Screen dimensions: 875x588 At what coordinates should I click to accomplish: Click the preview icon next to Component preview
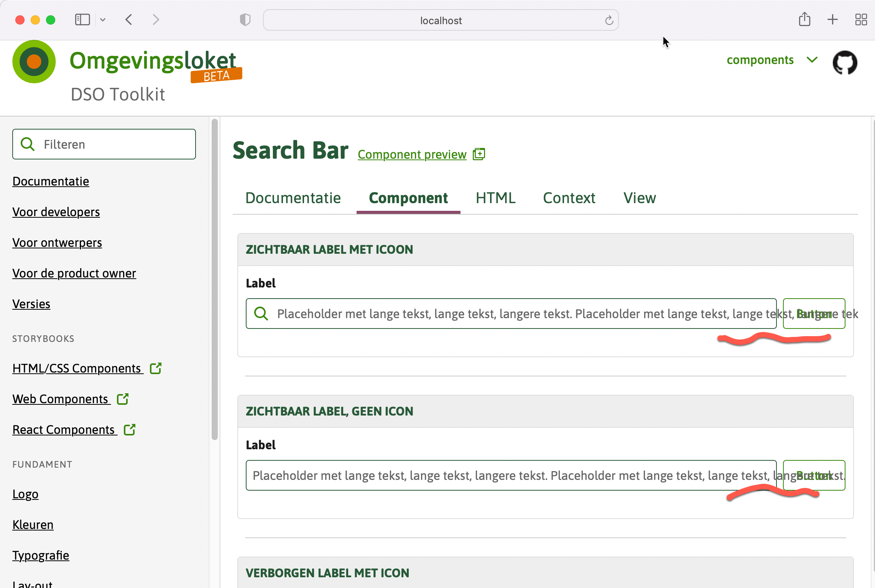(x=479, y=154)
